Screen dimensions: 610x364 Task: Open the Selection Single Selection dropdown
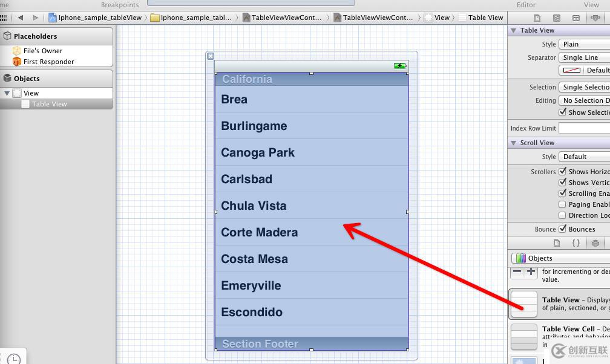click(x=585, y=87)
